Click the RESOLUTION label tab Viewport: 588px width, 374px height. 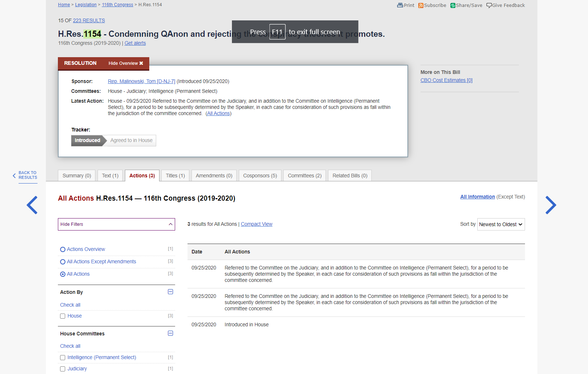(x=80, y=63)
